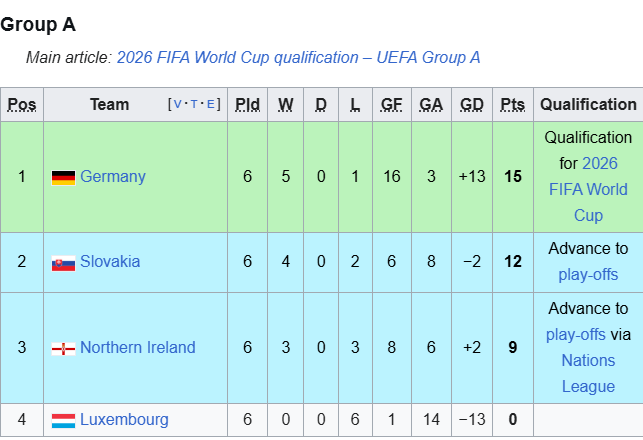The height and width of the screenshot is (440, 643).
Task: Visit the Luxembourg team page
Action: pos(124,420)
